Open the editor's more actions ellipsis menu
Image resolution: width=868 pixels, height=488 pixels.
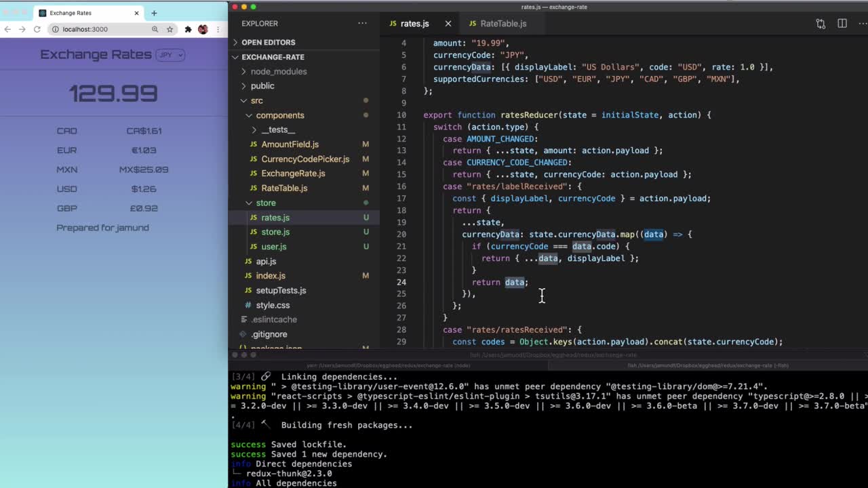coord(863,23)
